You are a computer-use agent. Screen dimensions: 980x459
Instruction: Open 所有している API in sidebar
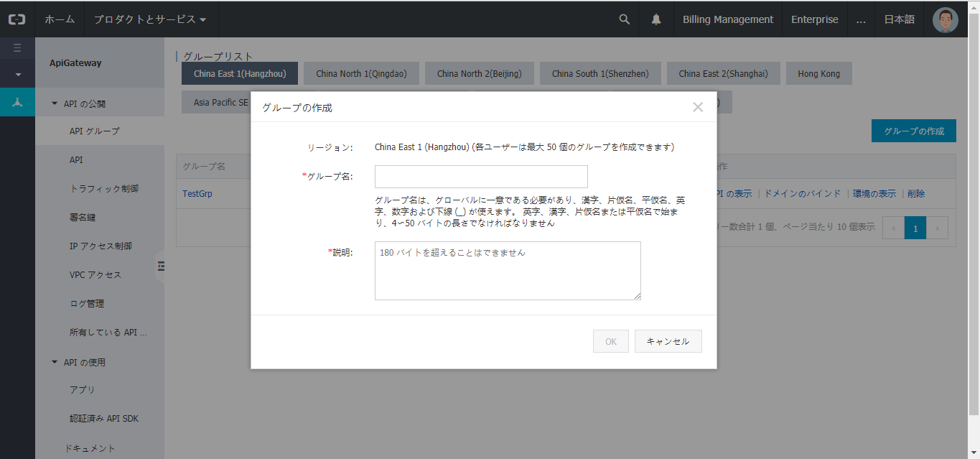coord(100,333)
